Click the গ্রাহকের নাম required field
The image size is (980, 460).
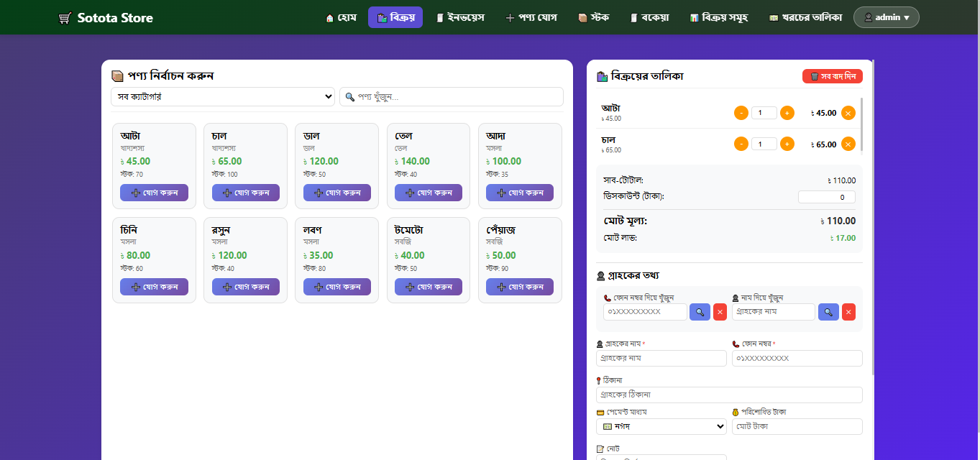(661, 358)
